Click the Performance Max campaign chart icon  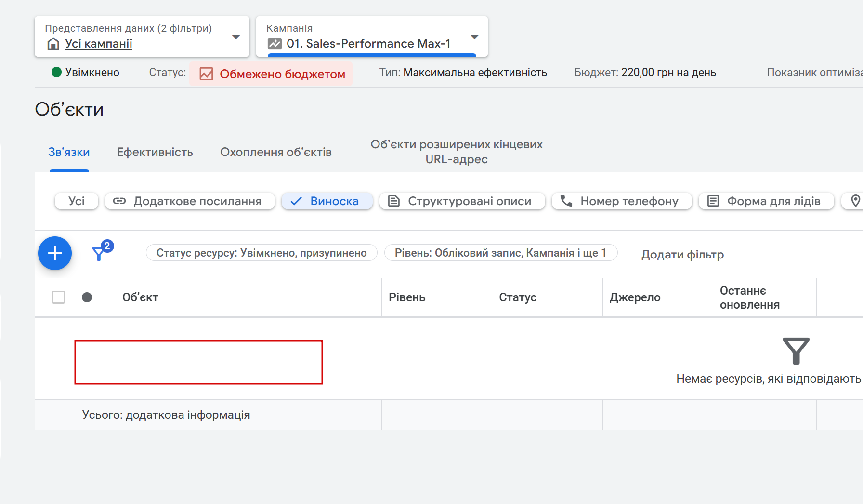point(275,44)
